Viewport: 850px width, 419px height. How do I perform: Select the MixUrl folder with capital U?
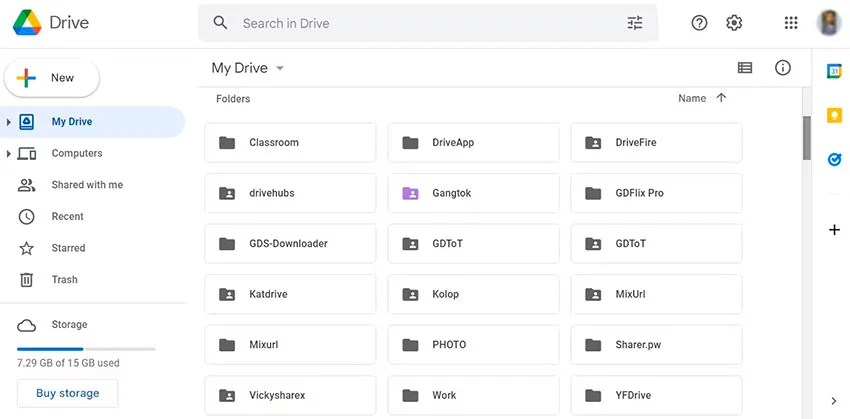click(x=656, y=294)
